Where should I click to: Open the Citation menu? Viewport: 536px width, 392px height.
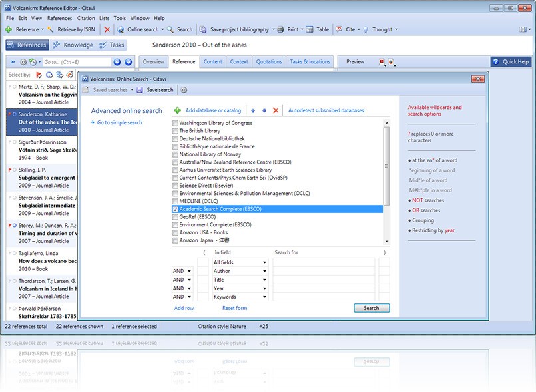tap(85, 18)
